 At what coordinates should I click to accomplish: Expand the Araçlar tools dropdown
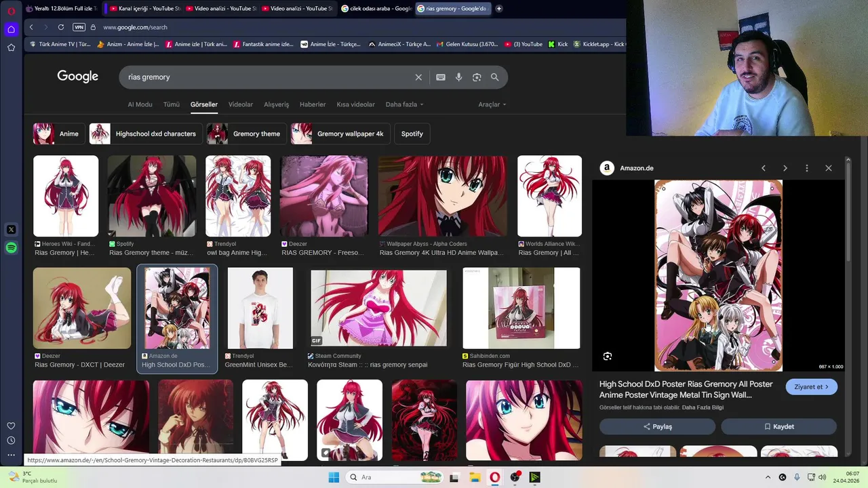[x=492, y=104]
